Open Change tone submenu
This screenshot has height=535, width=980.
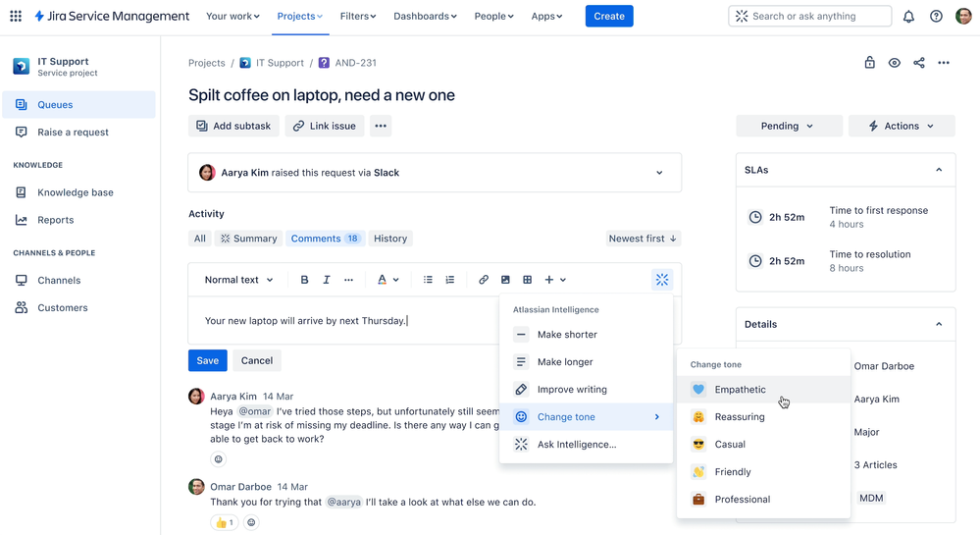coord(586,417)
